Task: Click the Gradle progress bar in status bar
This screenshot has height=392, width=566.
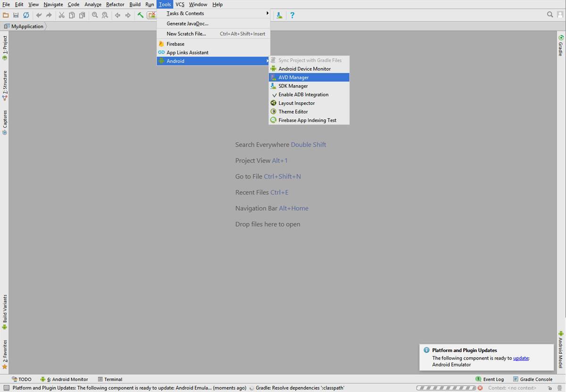Action: tap(446, 388)
